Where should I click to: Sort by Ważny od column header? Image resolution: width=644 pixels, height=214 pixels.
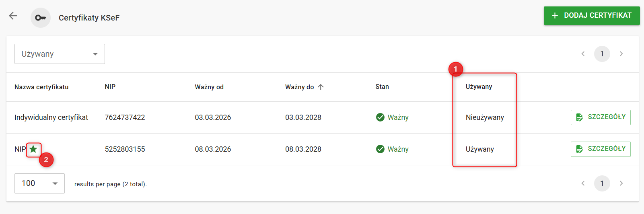(209, 87)
